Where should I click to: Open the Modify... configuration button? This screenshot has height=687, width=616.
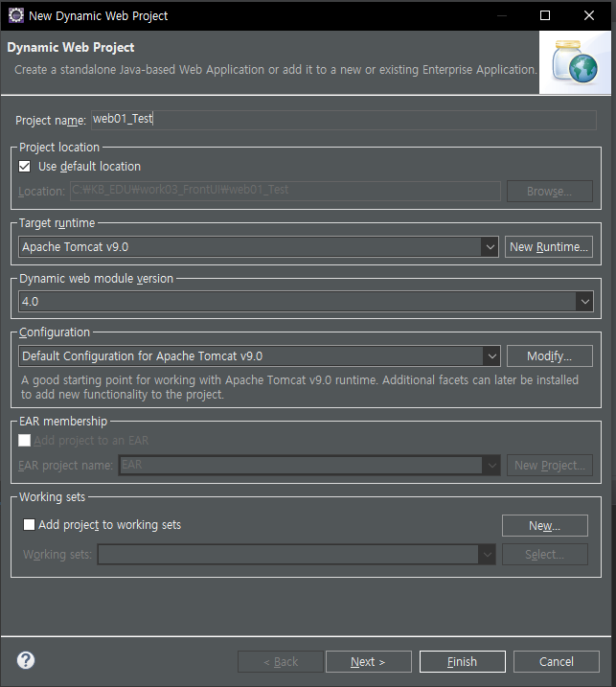click(549, 356)
